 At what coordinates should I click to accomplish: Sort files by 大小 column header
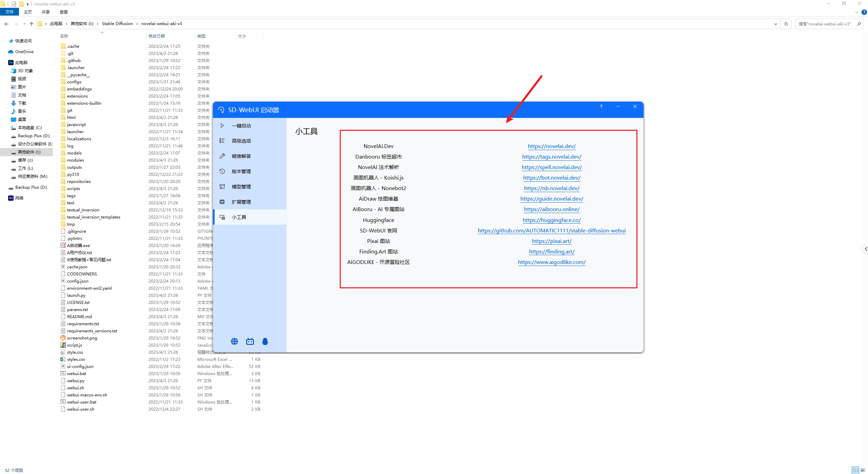coord(242,36)
